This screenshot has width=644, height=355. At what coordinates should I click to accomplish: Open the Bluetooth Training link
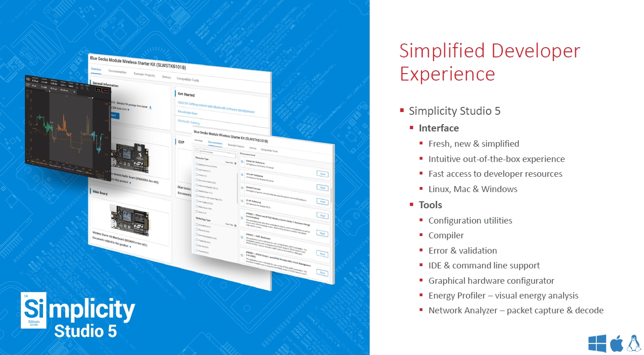[189, 122]
